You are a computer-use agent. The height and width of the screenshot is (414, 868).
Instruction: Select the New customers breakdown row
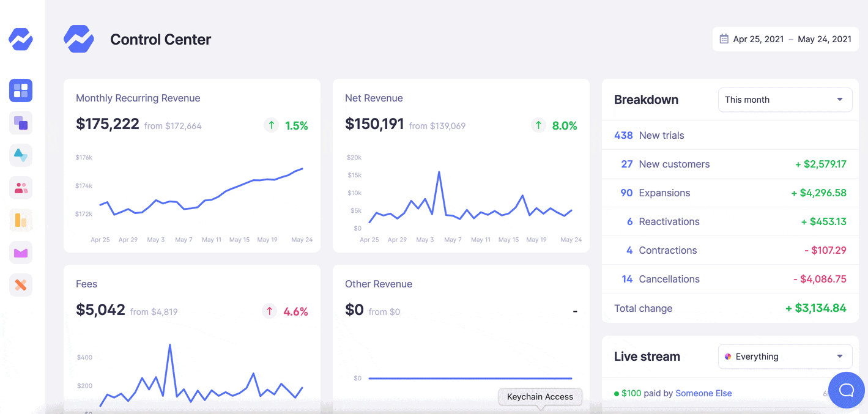730,164
